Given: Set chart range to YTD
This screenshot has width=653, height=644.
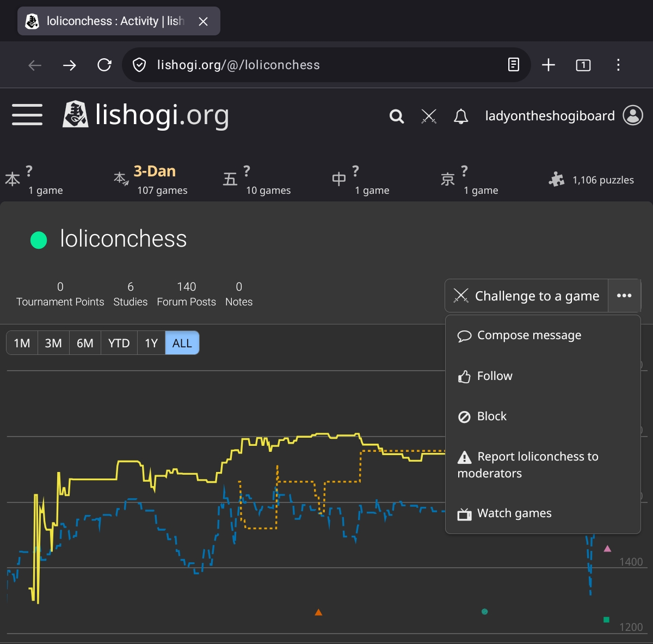Looking at the screenshot, I should pyautogui.click(x=119, y=343).
